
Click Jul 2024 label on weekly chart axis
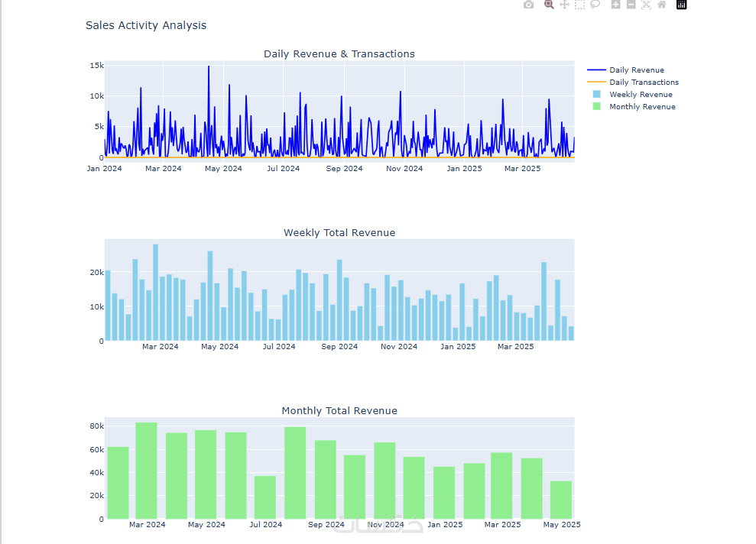[x=279, y=346]
